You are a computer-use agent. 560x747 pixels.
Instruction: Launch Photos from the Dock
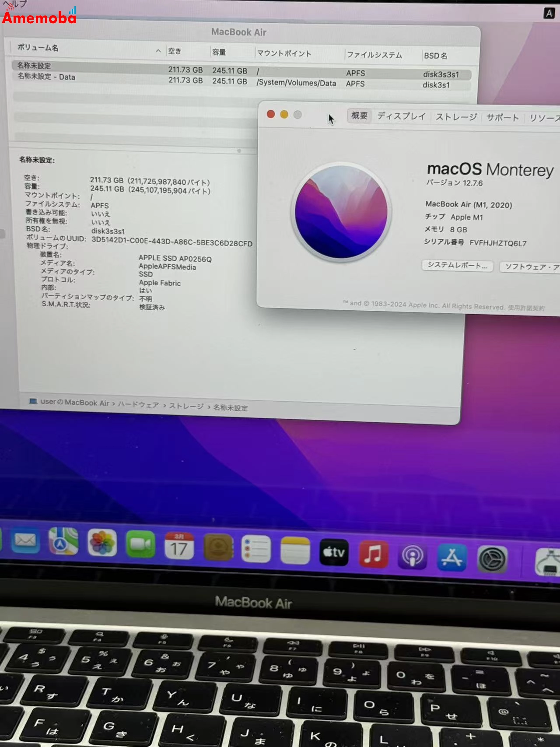[x=102, y=543]
